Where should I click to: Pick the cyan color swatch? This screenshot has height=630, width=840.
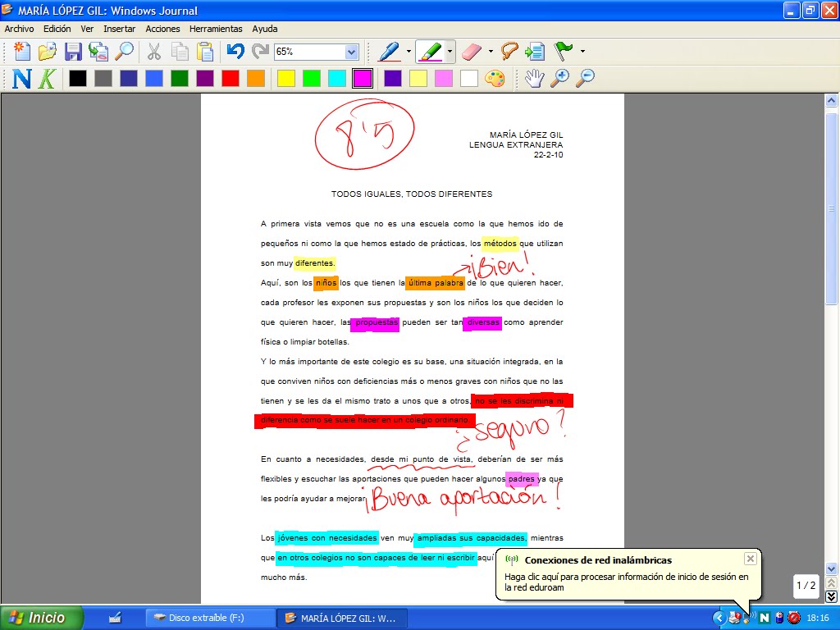(x=337, y=78)
